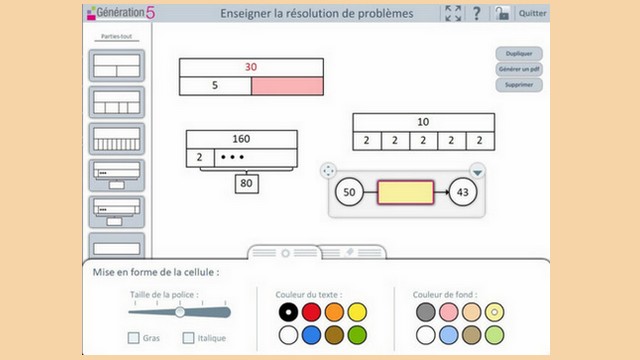Click Quitter to exit the application

(x=532, y=13)
